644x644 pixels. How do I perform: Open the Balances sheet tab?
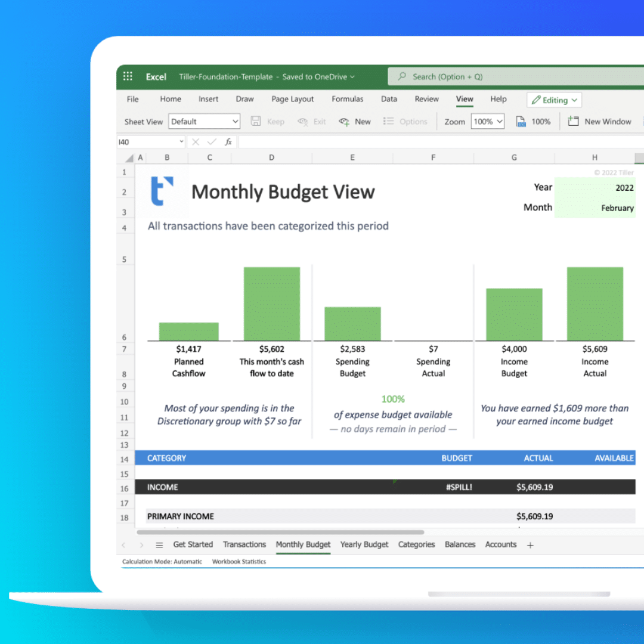[x=460, y=544]
